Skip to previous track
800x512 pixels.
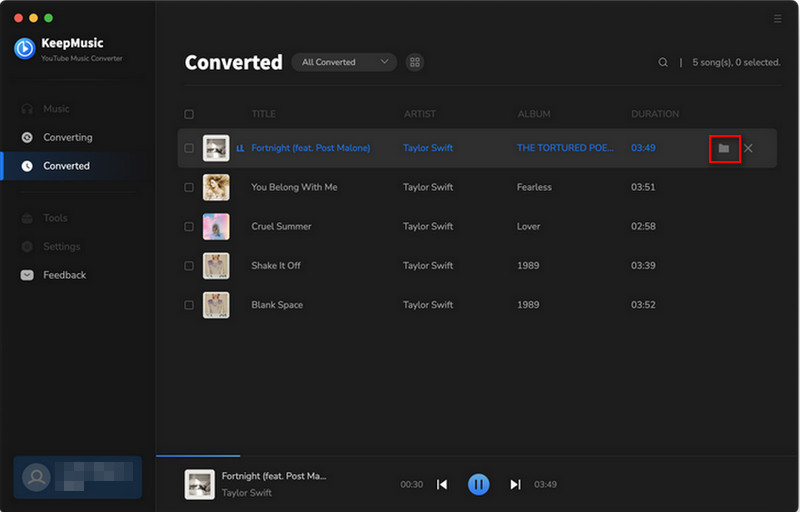click(442, 484)
